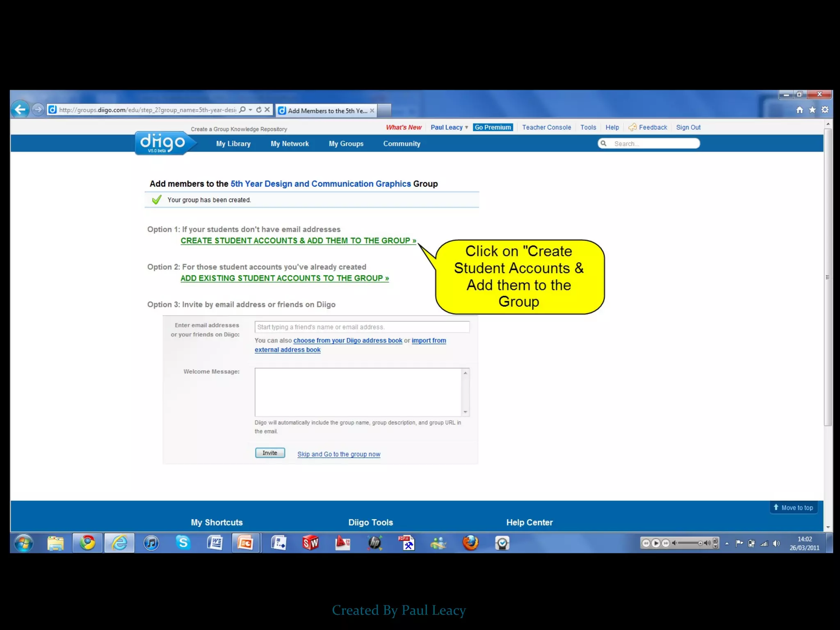This screenshot has width=840, height=630.
Task: Click the address bar search magnifier icon
Action: coord(242,110)
